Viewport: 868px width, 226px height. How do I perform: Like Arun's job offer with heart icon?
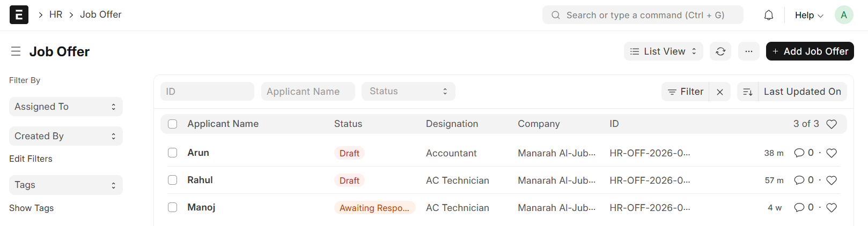click(x=831, y=153)
